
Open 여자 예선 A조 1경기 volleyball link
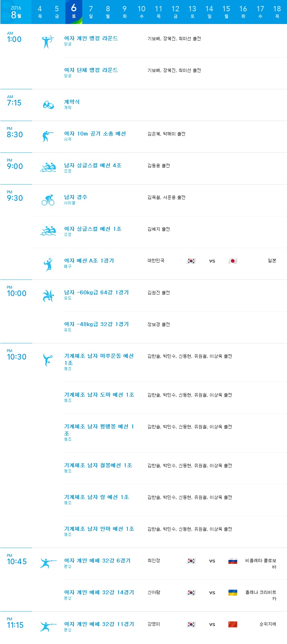pos(89,261)
